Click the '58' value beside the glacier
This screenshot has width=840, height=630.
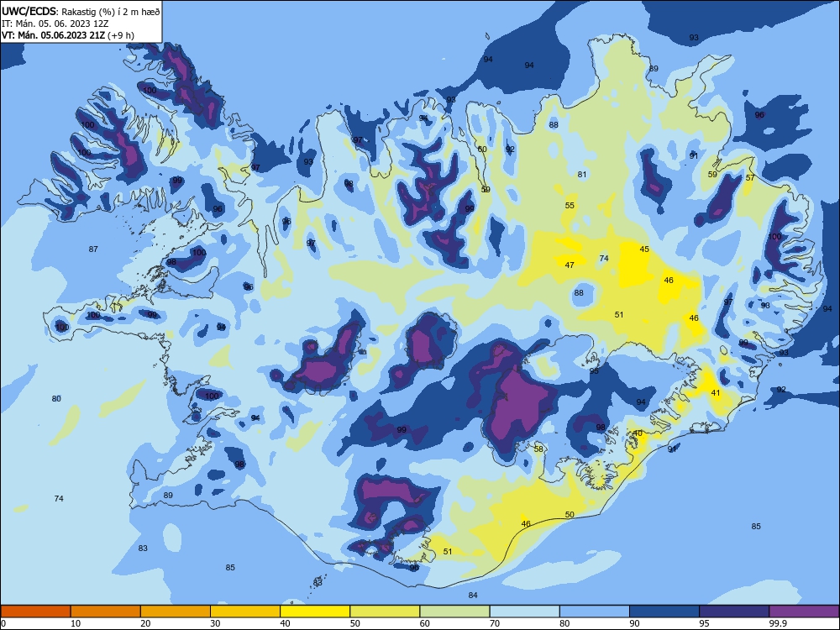(538, 449)
